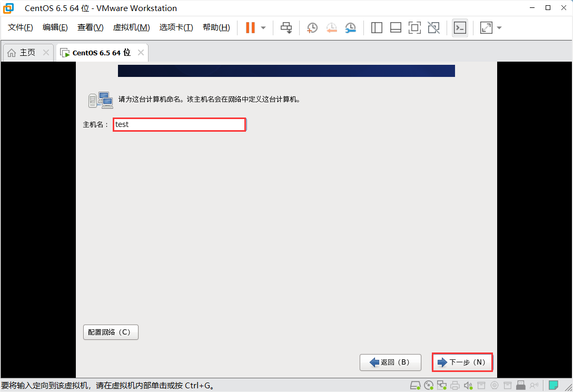
Task: Open the Help menu dropdown
Action: pos(216,27)
